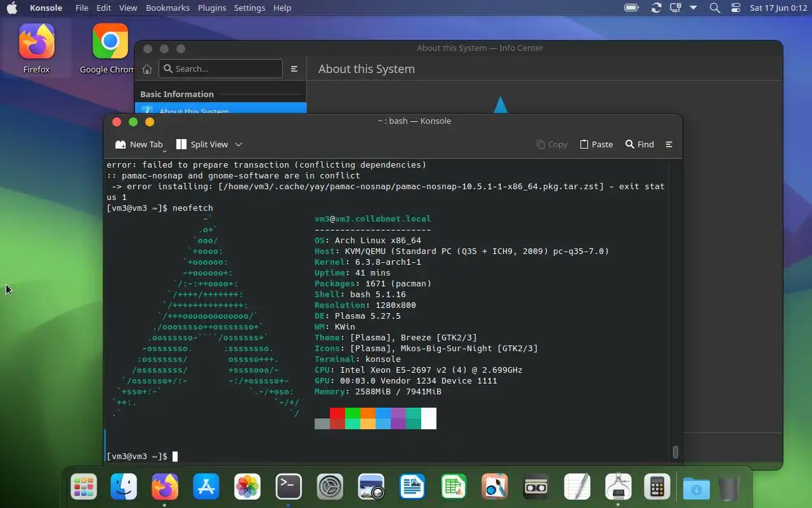The image size is (812, 508).
Task: Click the 'Resolution: 1280x800' line
Action: (x=365, y=305)
